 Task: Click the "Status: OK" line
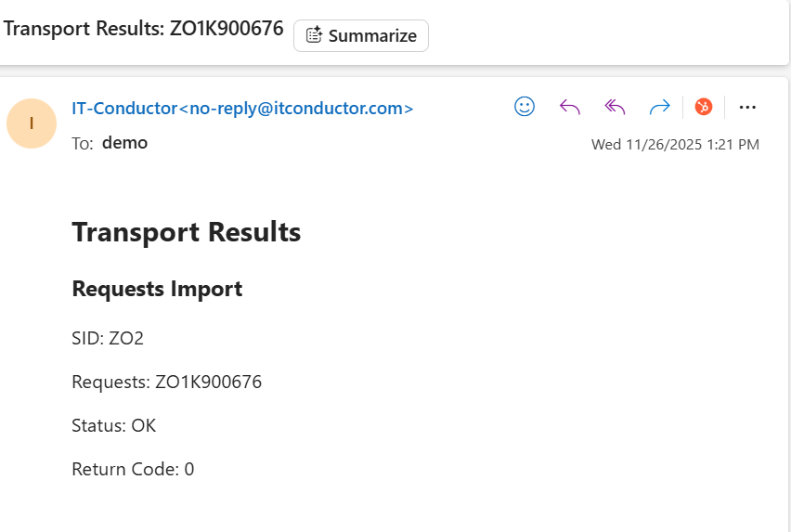click(x=113, y=425)
